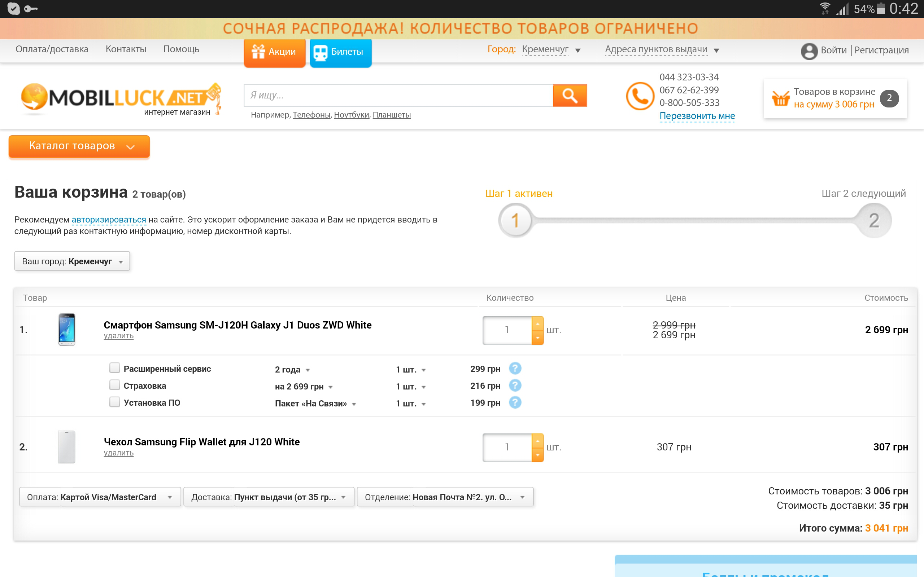Viewport: 924px width, 577px height.
Task: Select step 2 circle in progress bar
Action: coord(874,221)
